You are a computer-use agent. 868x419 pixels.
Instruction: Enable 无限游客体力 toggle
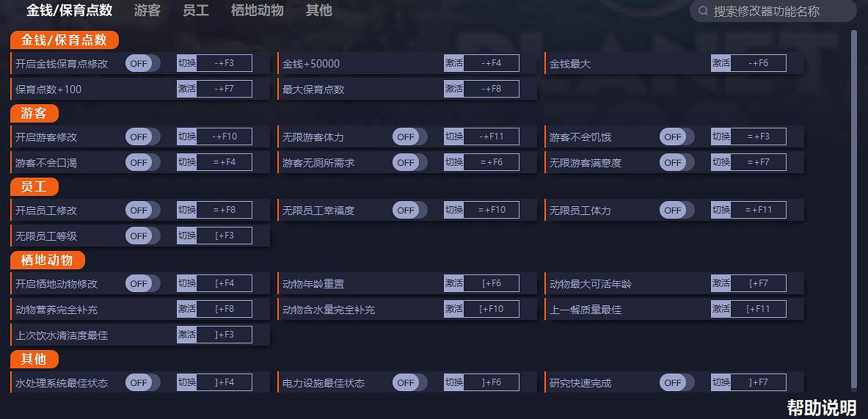pyautogui.click(x=409, y=136)
